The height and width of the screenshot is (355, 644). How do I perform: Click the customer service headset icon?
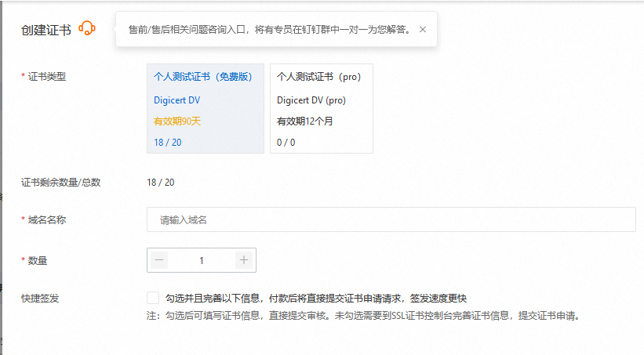[87, 30]
